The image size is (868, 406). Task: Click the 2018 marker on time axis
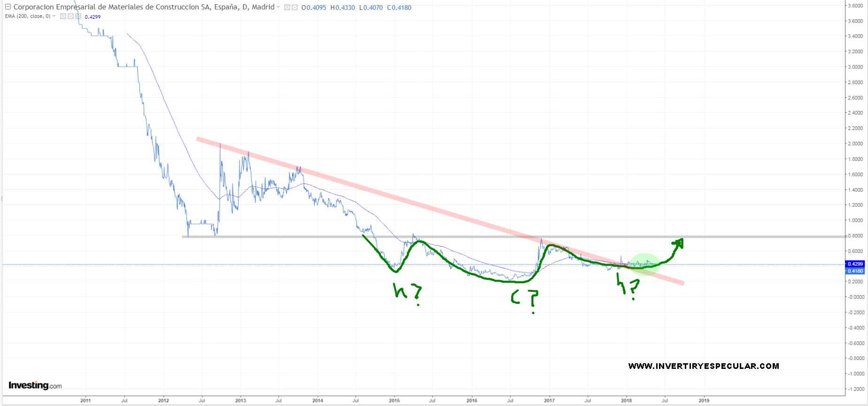pyautogui.click(x=626, y=400)
